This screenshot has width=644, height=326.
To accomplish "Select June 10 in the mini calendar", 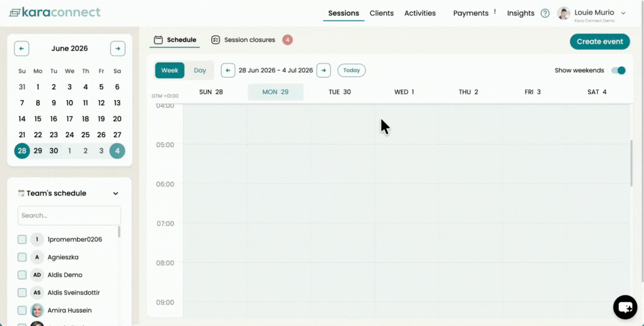I will (x=69, y=103).
